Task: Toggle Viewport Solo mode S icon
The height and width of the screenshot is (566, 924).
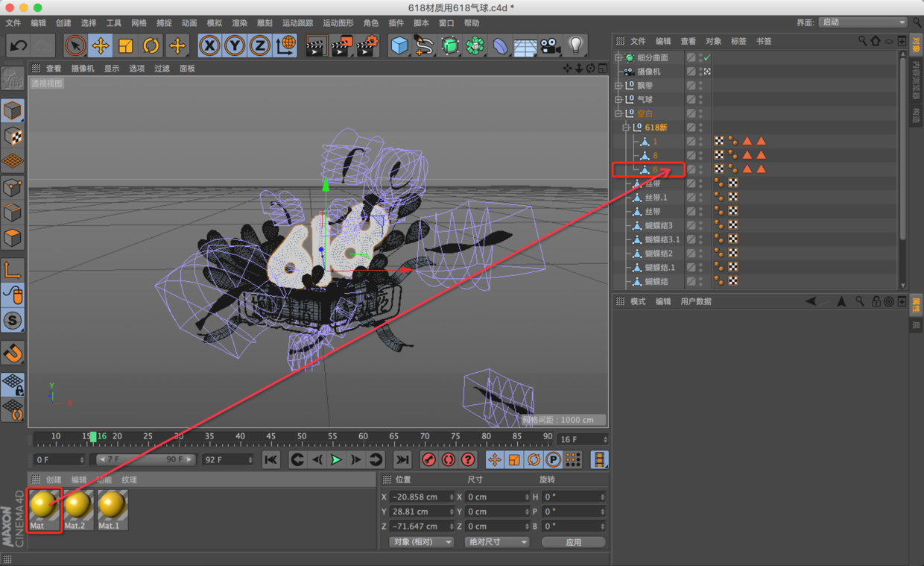Action: click(x=13, y=321)
